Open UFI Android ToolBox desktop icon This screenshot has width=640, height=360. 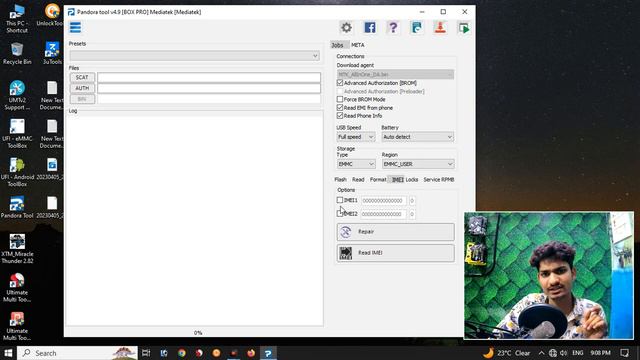click(x=17, y=172)
